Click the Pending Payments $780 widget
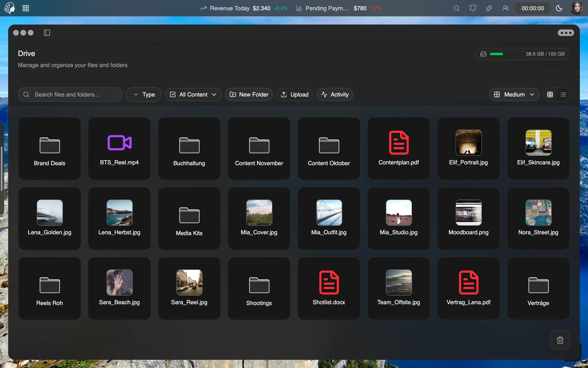 [x=339, y=8]
